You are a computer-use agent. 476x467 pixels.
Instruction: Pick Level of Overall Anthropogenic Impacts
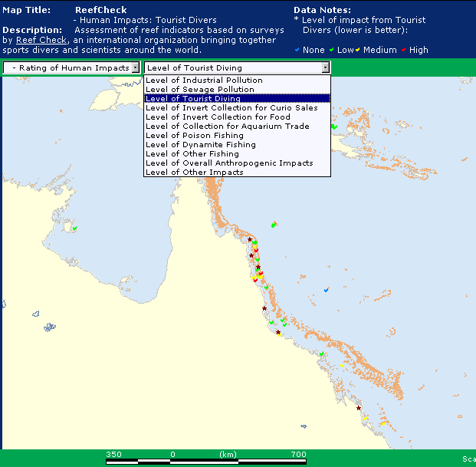[x=229, y=163]
